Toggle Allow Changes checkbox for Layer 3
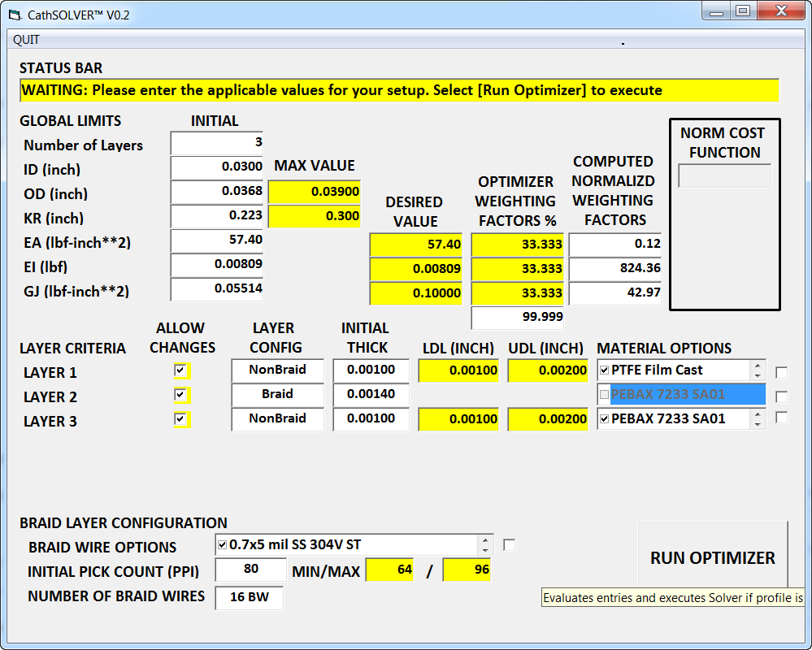 click(180, 418)
